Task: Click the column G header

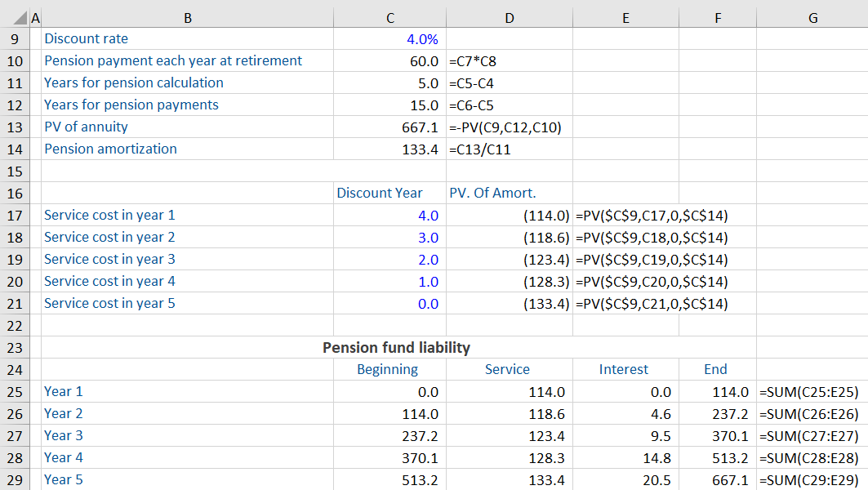Action: pos(812,18)
